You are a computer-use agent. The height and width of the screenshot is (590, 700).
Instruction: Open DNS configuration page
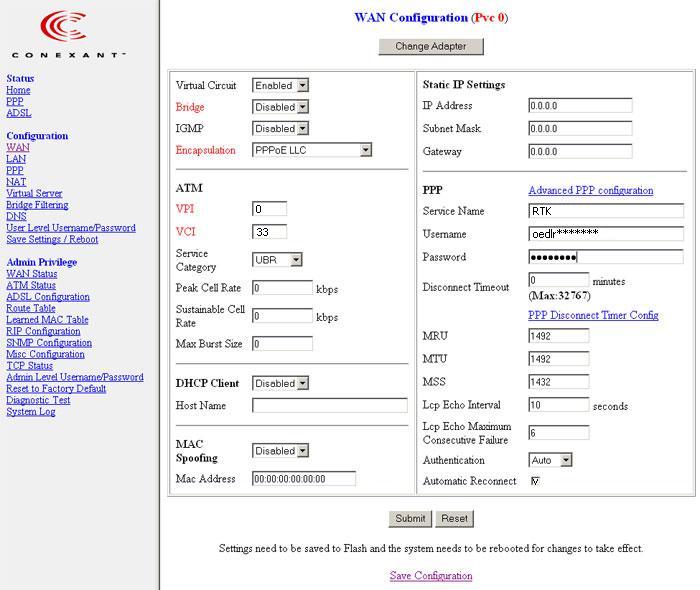coord(16,216)
